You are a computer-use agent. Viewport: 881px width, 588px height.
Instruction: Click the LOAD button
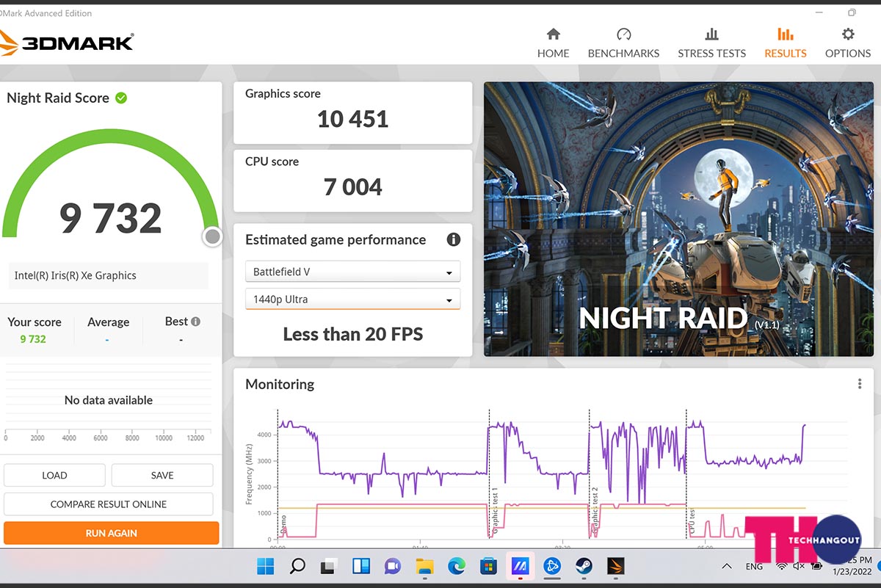coord(54,475)
